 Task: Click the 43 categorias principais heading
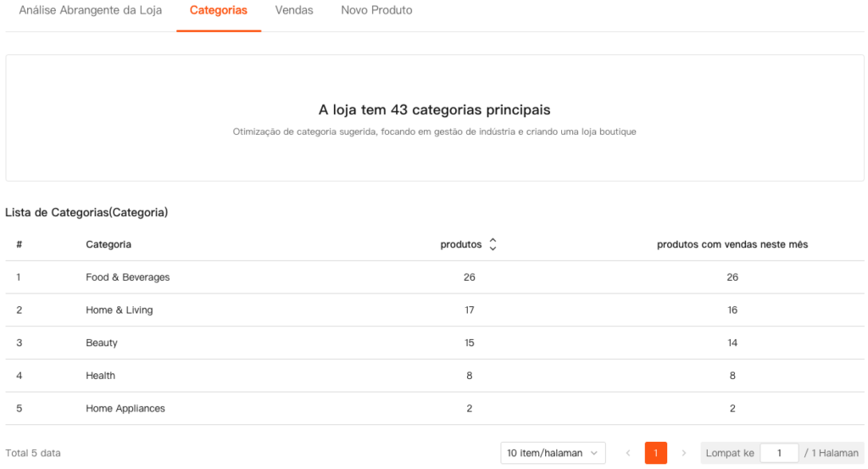(434, 110)
